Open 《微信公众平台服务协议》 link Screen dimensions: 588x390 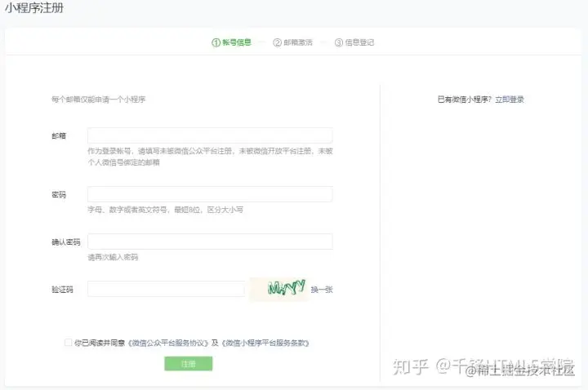tap(168, 343)
